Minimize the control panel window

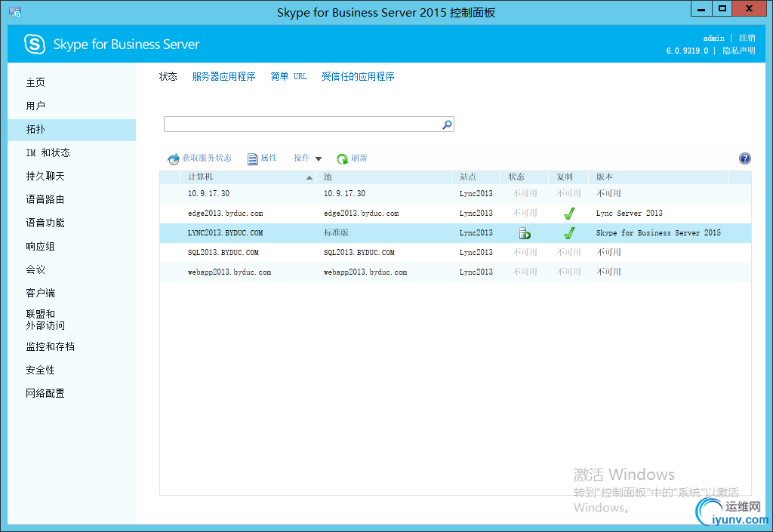[701, 9]
